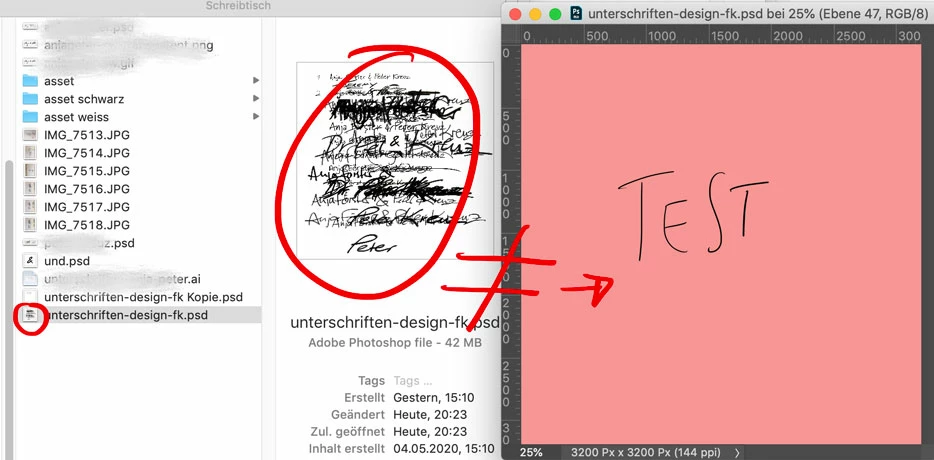The width and height of the screenshot is (934, 460).
Task: Click the horizontal ruler at 1000
Action: (663, 36)
